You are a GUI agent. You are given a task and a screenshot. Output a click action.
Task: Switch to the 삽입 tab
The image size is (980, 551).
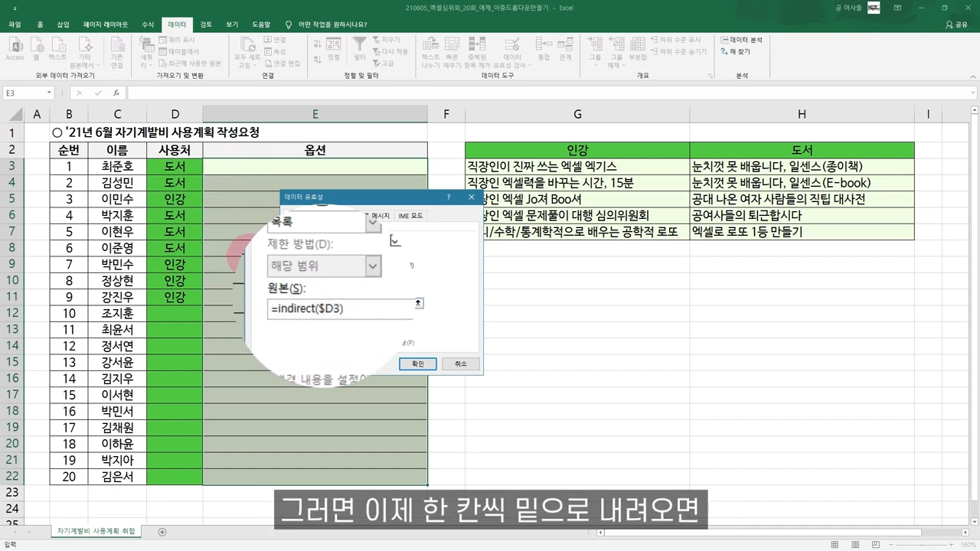coord(63,24)
